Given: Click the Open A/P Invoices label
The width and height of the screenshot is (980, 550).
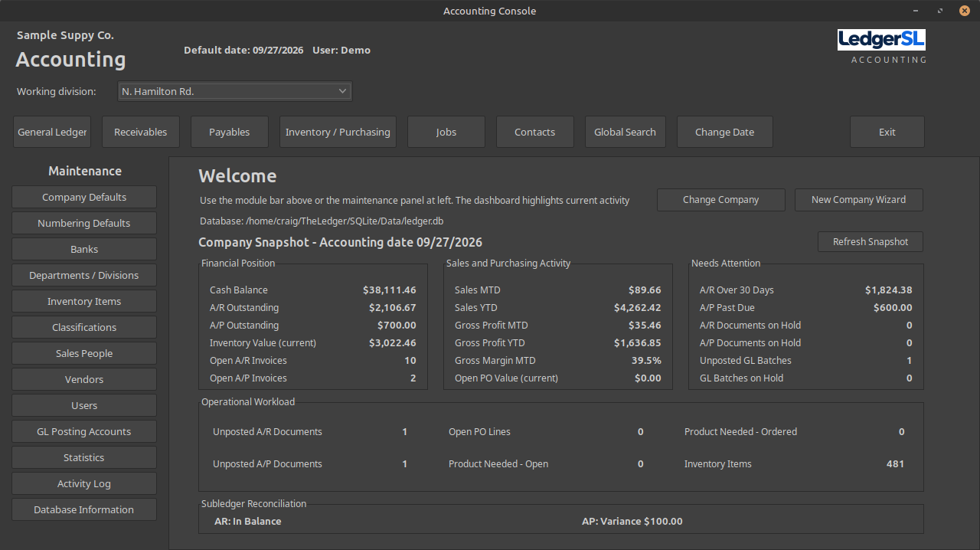Looking at the screenshot, I should point(249,378).
